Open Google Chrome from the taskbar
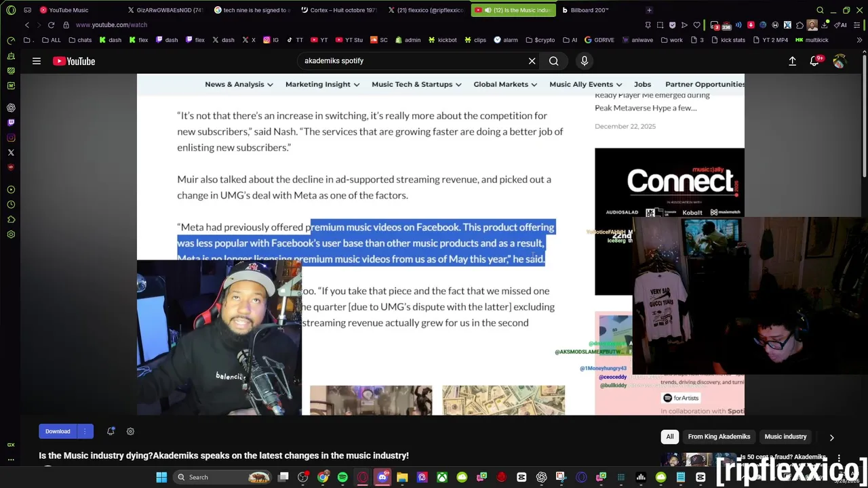The width and height of the screenshot is (868, 488). pos(323,477)
